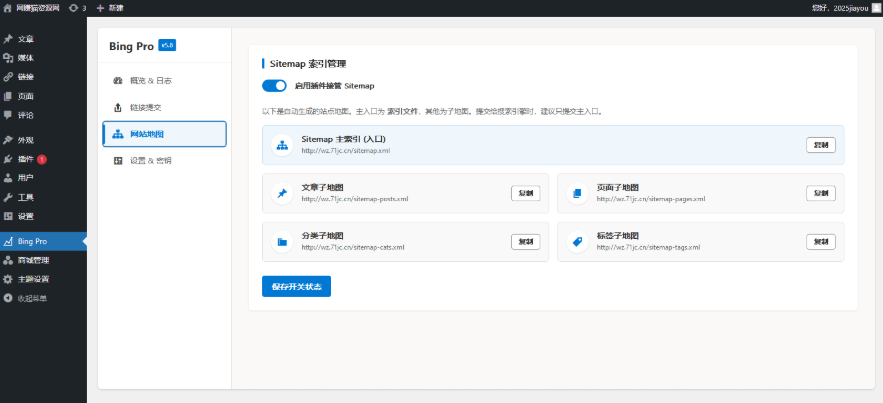The image size is (883, 403).
Task: Click the page icon beside 页面子地图
Action: click(576, 193)
